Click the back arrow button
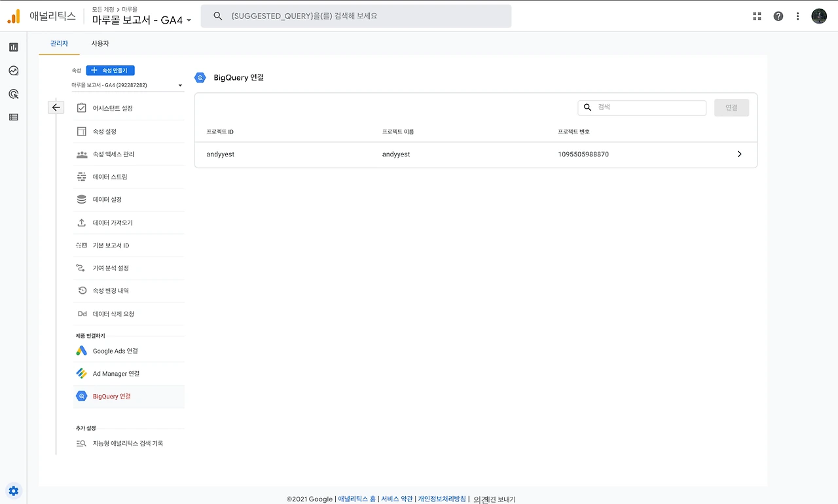 [56, 107]
